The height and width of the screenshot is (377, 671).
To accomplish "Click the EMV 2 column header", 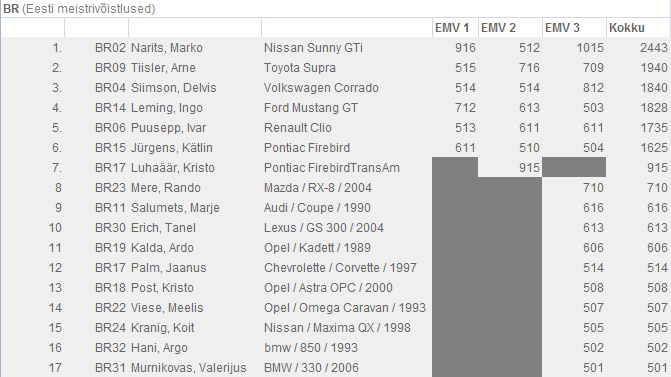I will pyautogui.click(x=498, y=28).
